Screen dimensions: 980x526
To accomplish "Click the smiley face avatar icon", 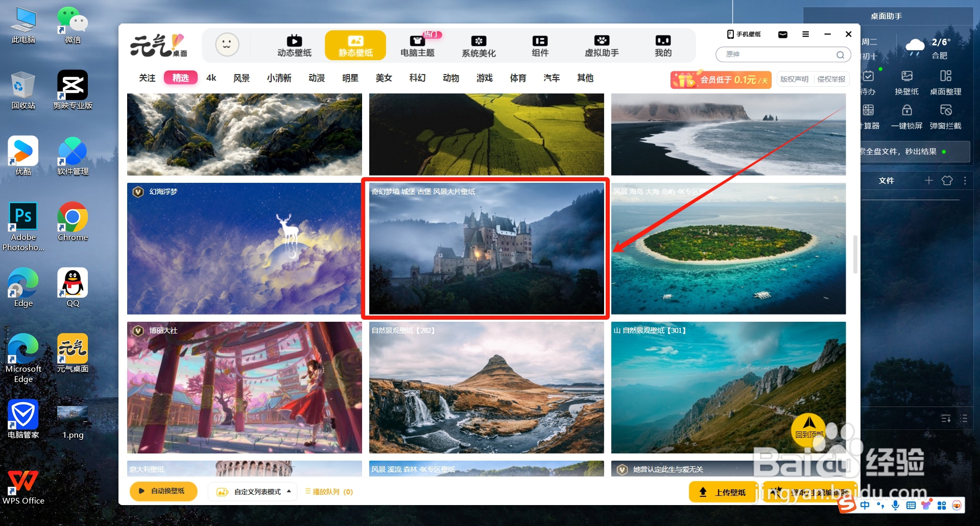I will point(227,45).
